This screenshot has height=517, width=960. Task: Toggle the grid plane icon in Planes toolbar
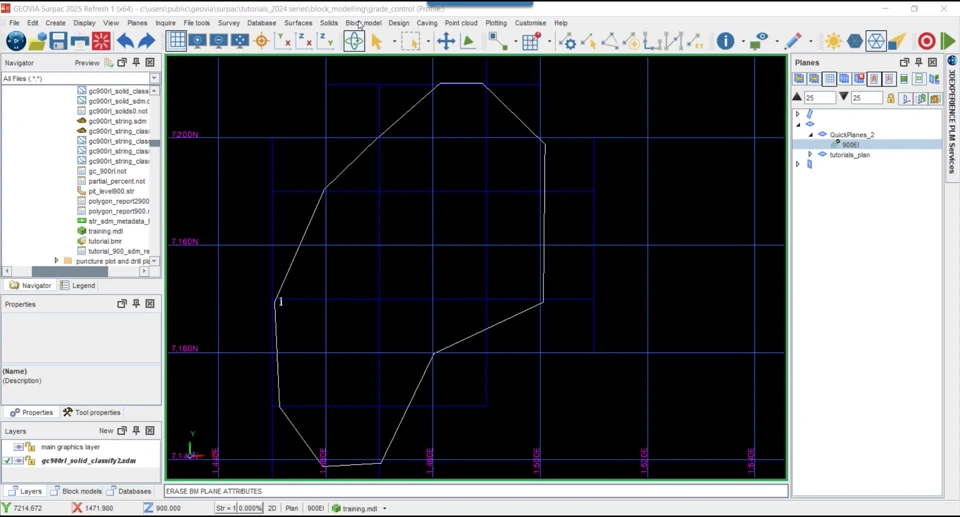[829, 79]
